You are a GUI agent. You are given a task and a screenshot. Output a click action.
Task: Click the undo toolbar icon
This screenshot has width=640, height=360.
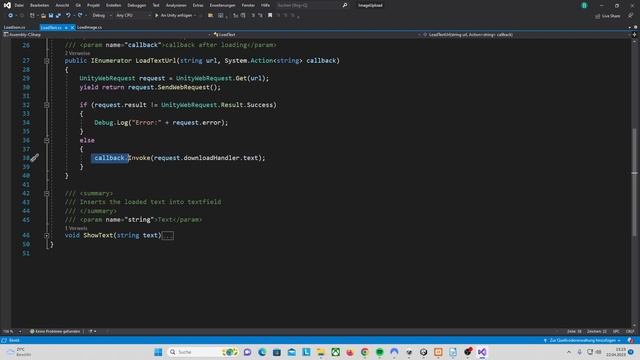tap(68, 16)
